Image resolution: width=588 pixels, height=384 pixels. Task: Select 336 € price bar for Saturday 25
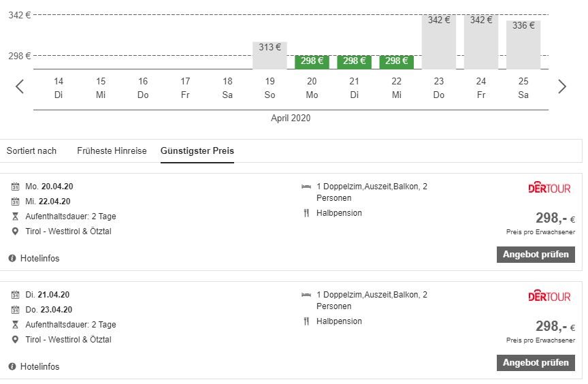[523, 44]
